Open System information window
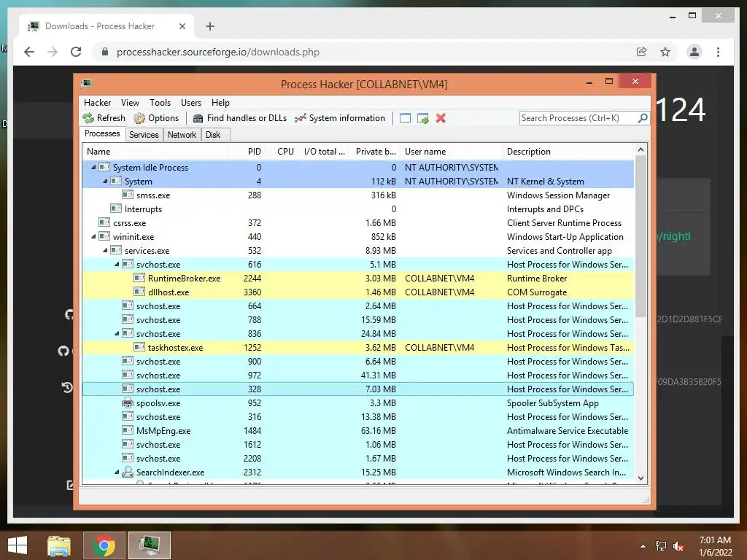The image size is (747, 560). (x=340, y=118)
